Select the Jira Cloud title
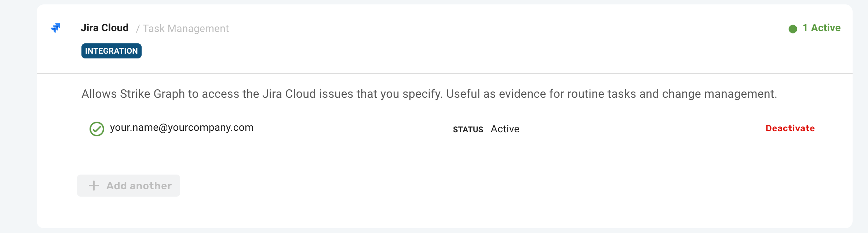This screenshot has width=868, height=233. click(x=105, y=28)
